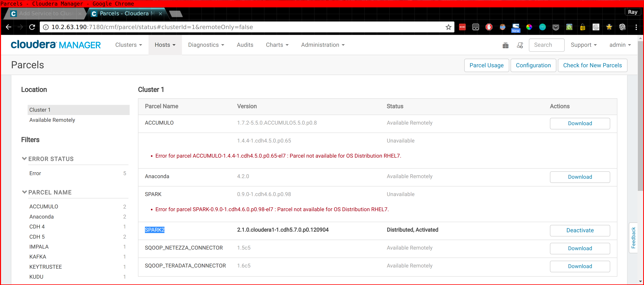The width and height of the screenshot is (644, 285).
Task: Filter by CDH 4 parcel name
Action: pos(78,227)
